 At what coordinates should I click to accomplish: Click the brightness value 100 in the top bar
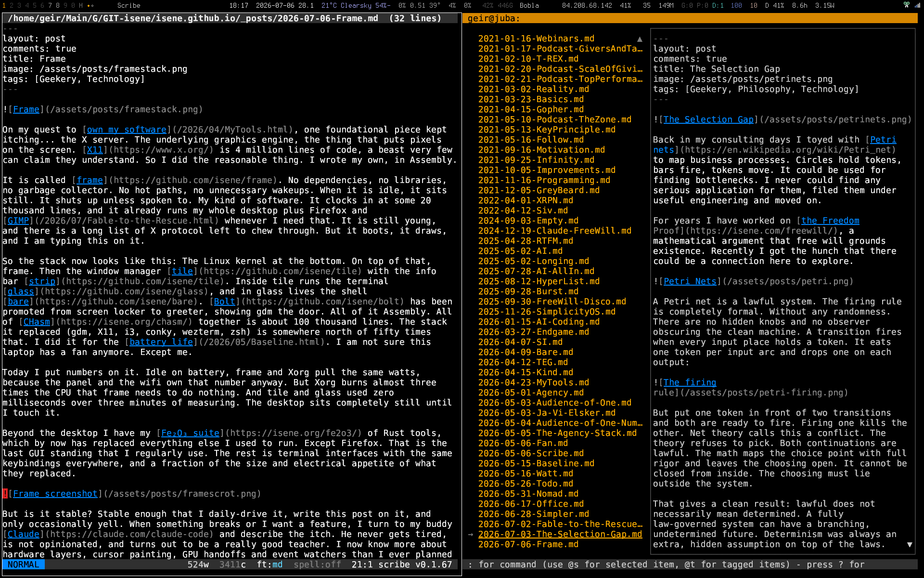click(736, 5)
